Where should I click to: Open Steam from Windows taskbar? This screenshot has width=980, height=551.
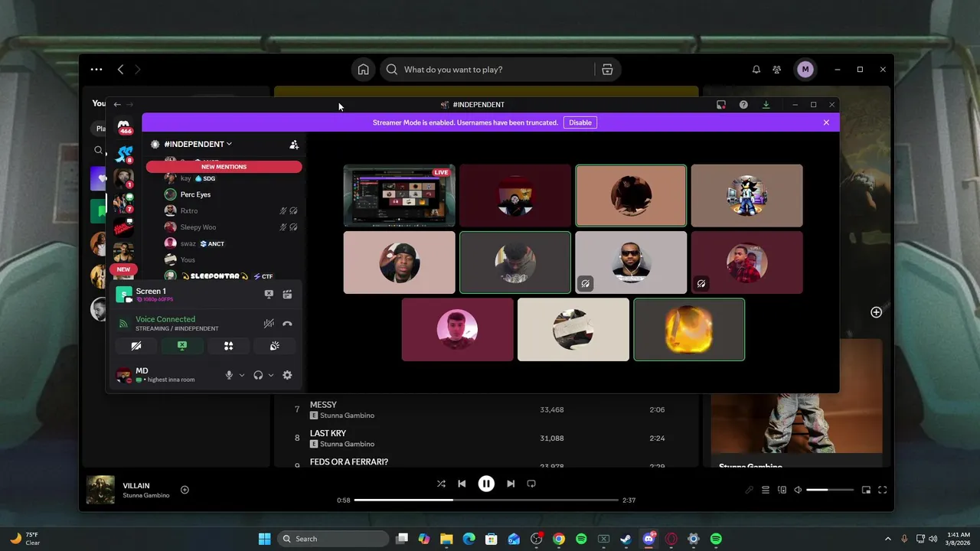click(x=626, y=539)
